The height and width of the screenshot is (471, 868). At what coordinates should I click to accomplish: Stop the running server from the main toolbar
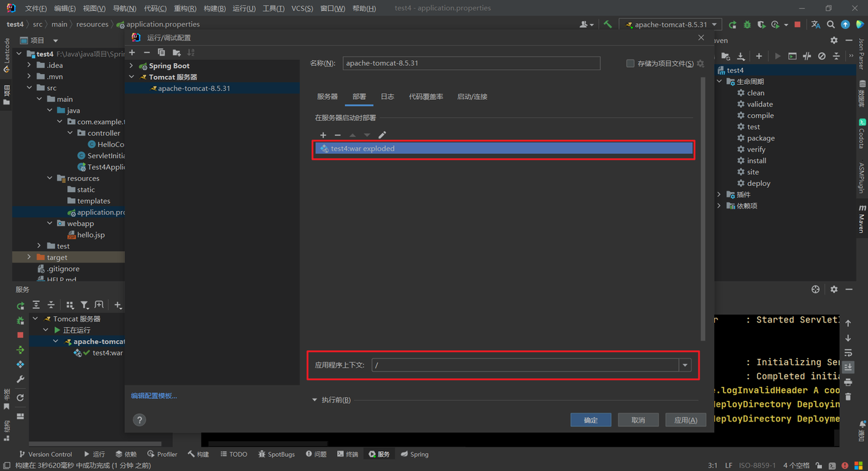tap(797, 24)
